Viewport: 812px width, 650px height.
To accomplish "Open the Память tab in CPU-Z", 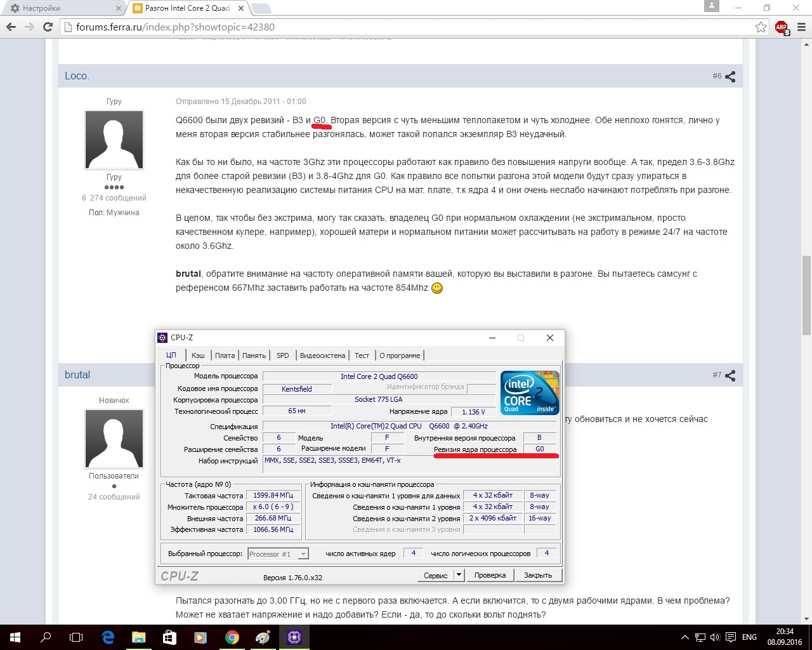I will point(254,355).
